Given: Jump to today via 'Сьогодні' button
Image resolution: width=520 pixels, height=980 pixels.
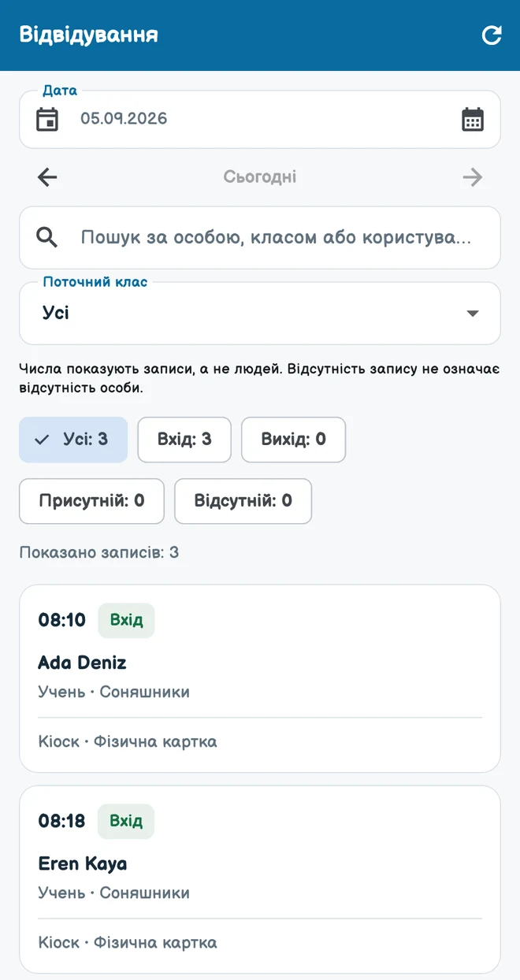Looking at the screenshot, I should 260,177.
